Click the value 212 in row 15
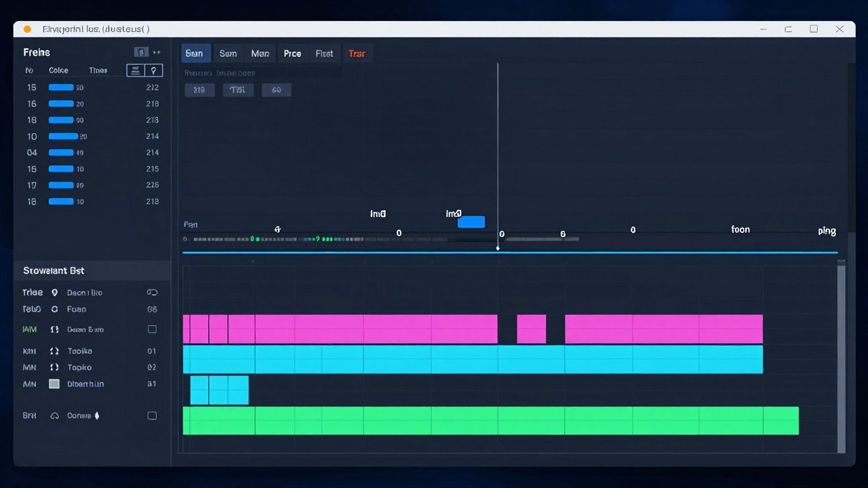This screenshot has height=488, width=868. point(153,87)
